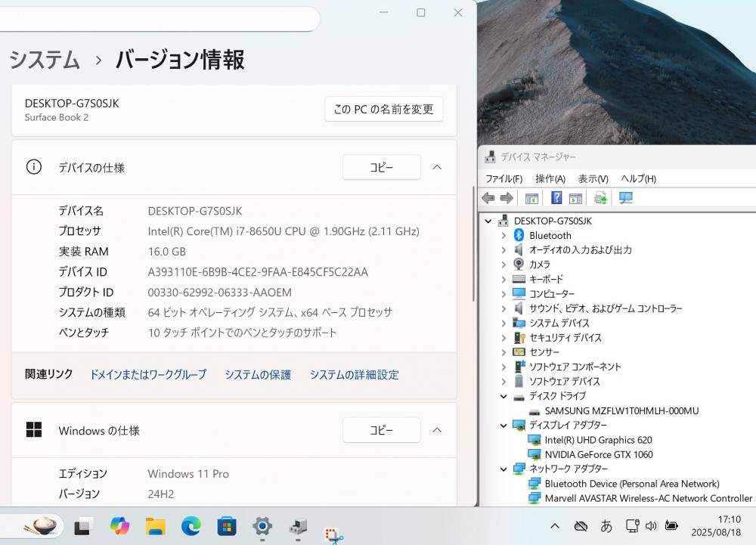Screen dimensions: 756x545
Task: Open システムの詳細設定 link
Action: [355, 374]
